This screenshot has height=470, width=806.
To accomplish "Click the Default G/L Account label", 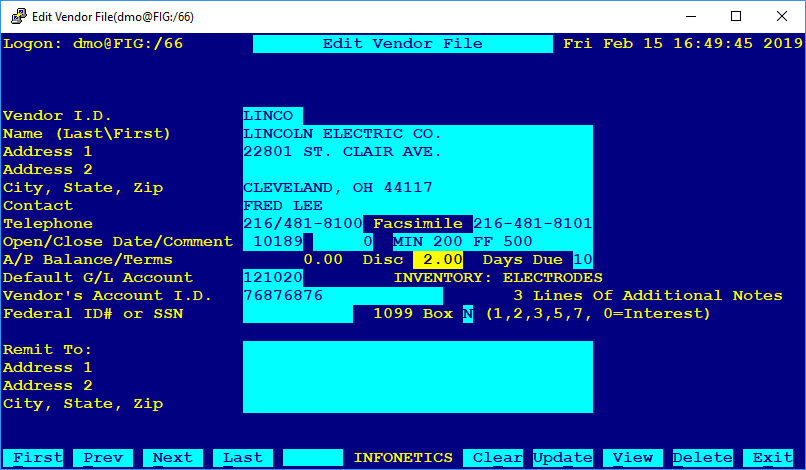I will (98, 278).
